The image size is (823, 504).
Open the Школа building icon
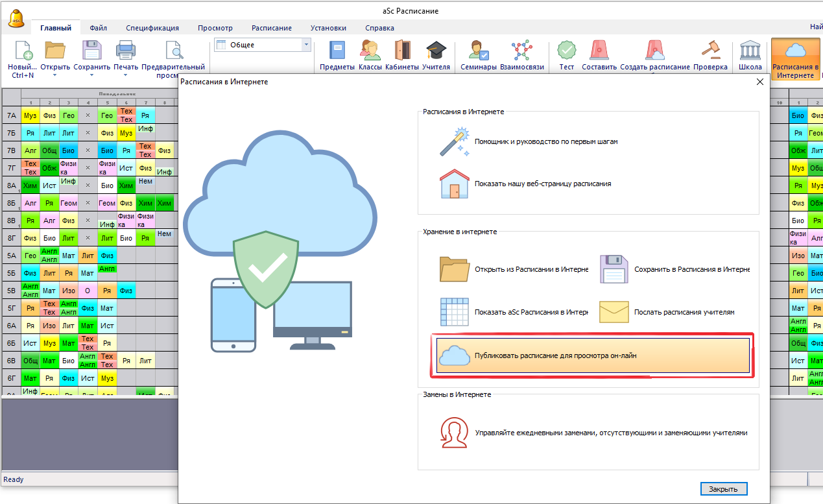coord(750,51)
